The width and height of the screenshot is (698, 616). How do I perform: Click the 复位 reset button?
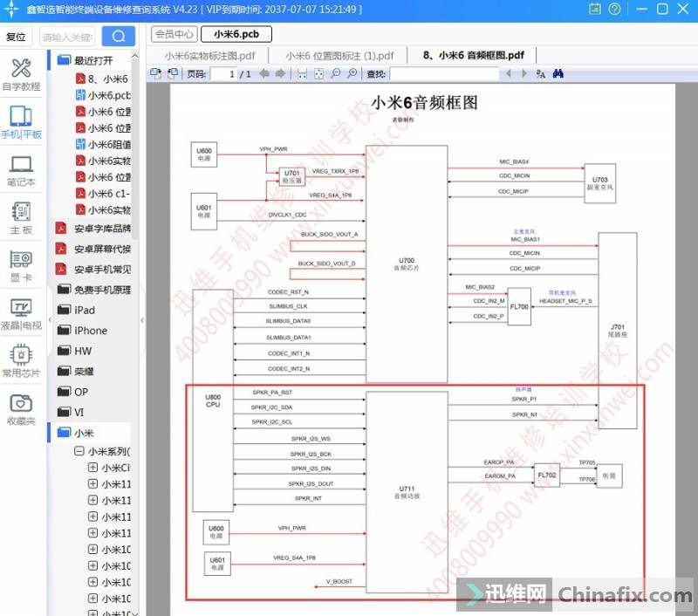pos(16,37)
